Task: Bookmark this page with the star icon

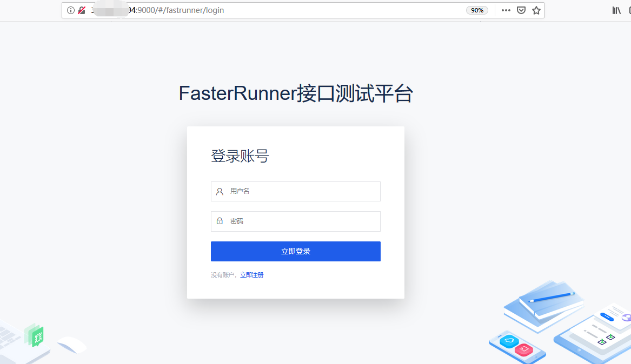Action: [536, 10]
